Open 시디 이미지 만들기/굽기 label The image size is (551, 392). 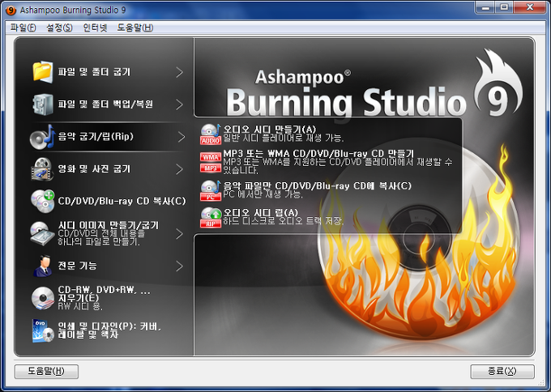click(x=109, y=225)
